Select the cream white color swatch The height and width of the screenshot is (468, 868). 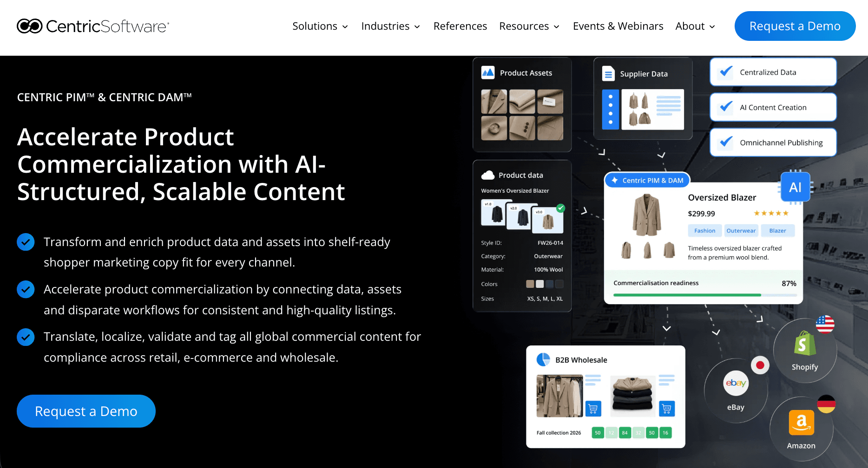pyautogui.click(x=540, y=284)
